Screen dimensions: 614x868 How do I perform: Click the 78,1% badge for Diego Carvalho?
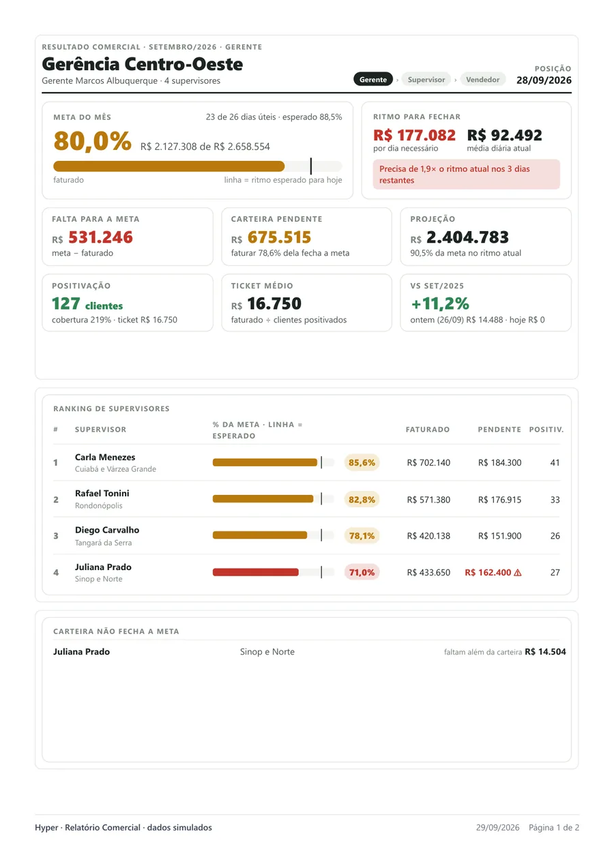[x=362, y=536]
